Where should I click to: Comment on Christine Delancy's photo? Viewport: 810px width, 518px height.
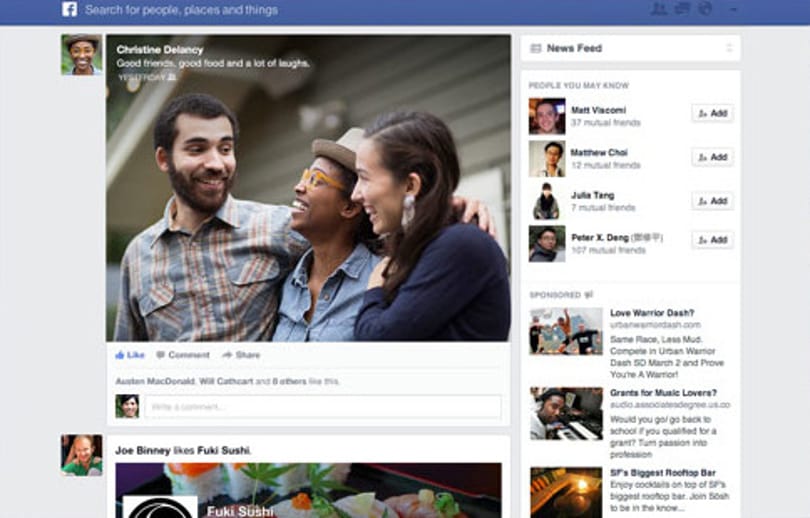coord(183,355)
